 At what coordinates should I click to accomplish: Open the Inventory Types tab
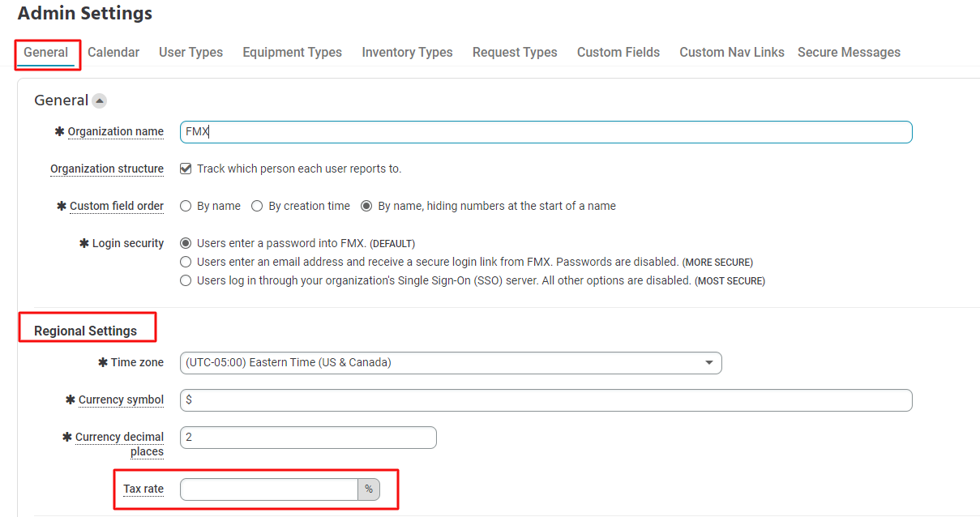(407, 51)
